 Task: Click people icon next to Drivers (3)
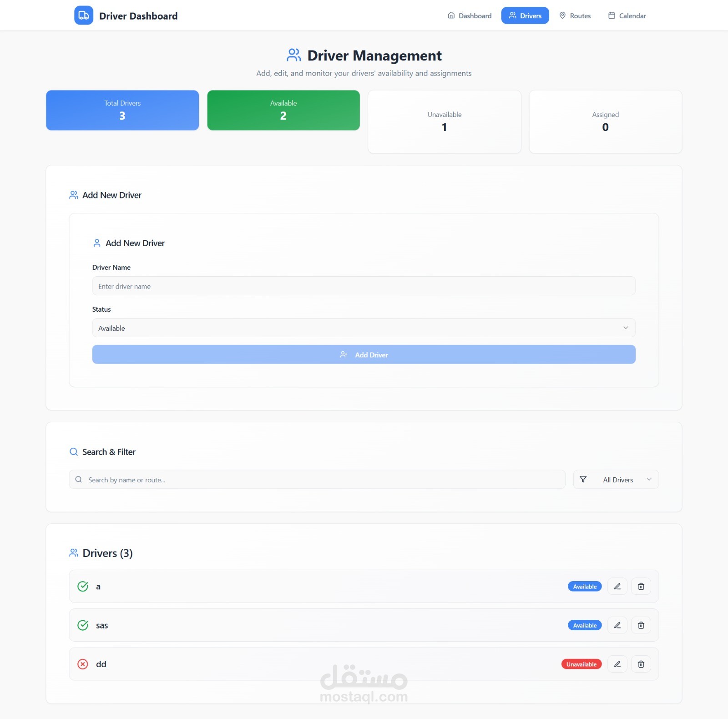[74, 553]
